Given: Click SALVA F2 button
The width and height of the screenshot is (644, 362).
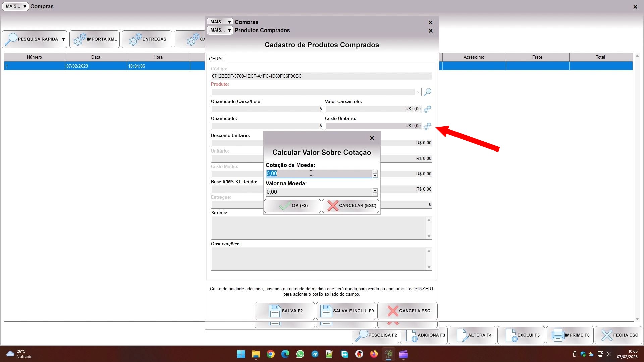Looking at the screenshot, I should tap(285, 311).
